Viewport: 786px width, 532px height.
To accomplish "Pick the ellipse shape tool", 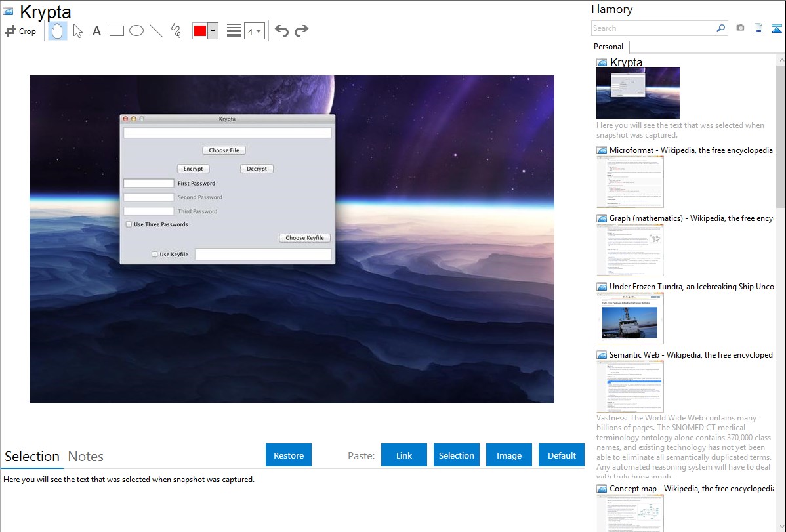I will 136,31.
